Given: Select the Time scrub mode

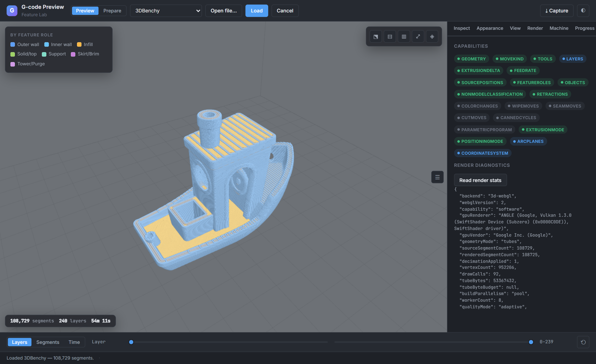Looking at the screenshot, I should pyautogui.click(x=74, y=342).
